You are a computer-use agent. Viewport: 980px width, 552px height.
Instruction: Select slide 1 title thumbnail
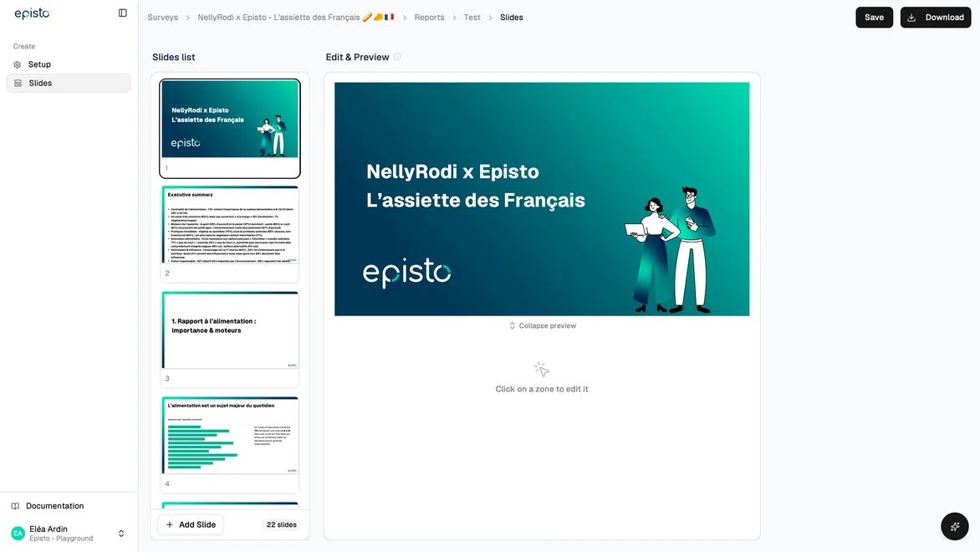(x=230, y=128)
